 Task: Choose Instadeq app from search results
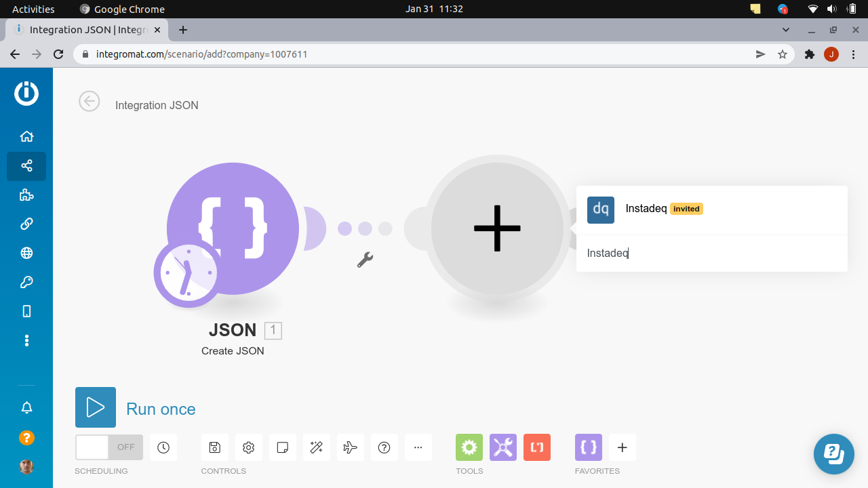(712, 209)
